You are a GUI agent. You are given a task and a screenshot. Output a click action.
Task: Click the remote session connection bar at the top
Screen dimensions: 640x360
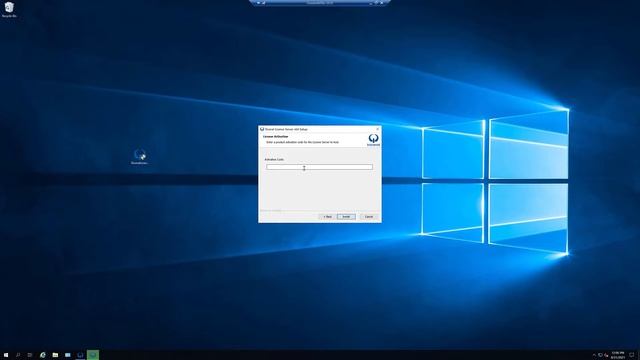(320, 2)
